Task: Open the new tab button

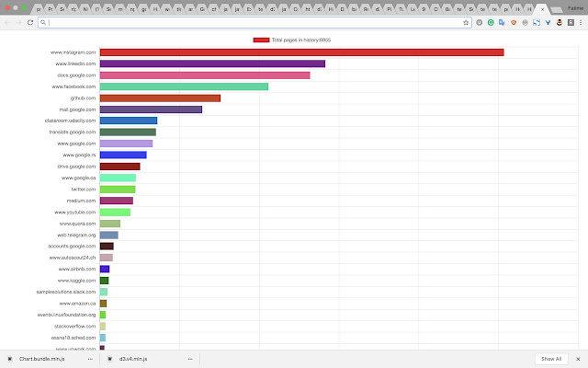Action: (x=557, y=10)
